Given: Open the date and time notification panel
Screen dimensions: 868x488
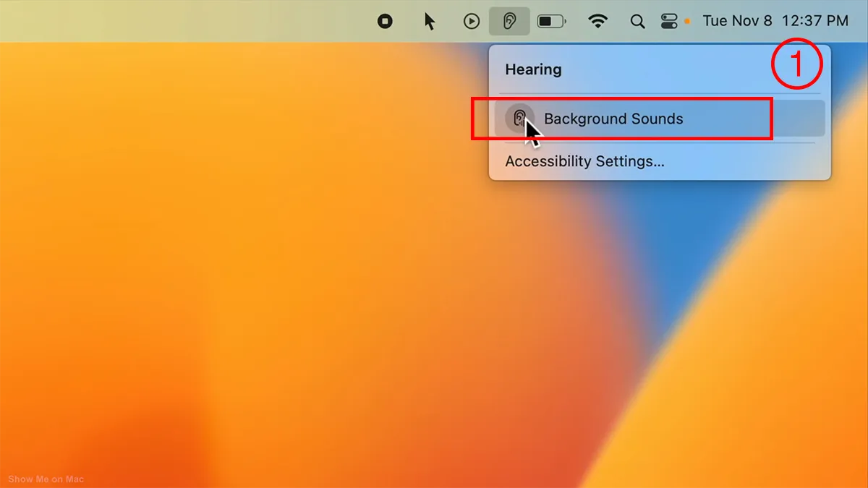Looking at the screenshot, I should click(775, 21).
